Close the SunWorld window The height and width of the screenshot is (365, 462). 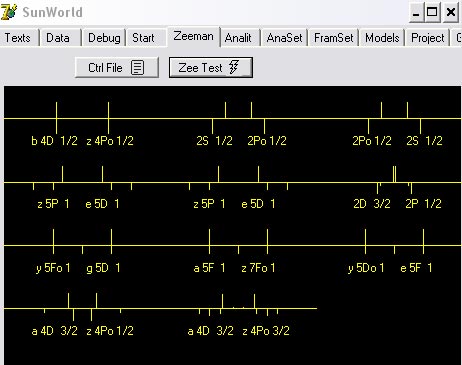pos(451,13)
